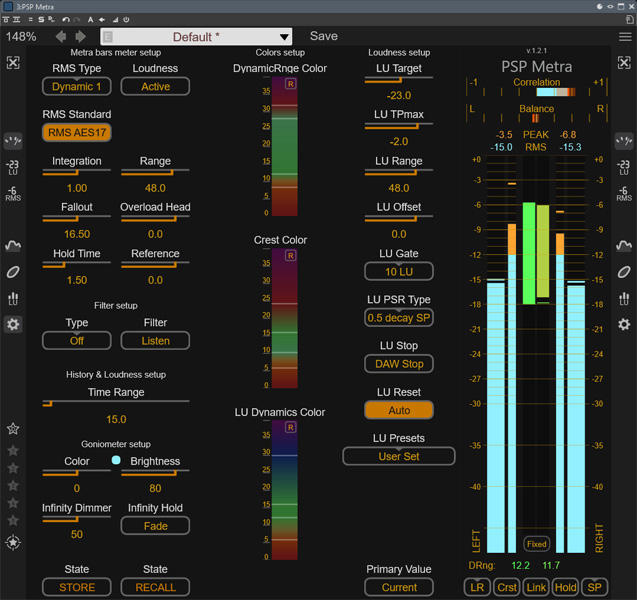The width and height of the screenshot is (637, 600).
Task: Click the cyan goniometer color dot
Action: tap(116, 460)
